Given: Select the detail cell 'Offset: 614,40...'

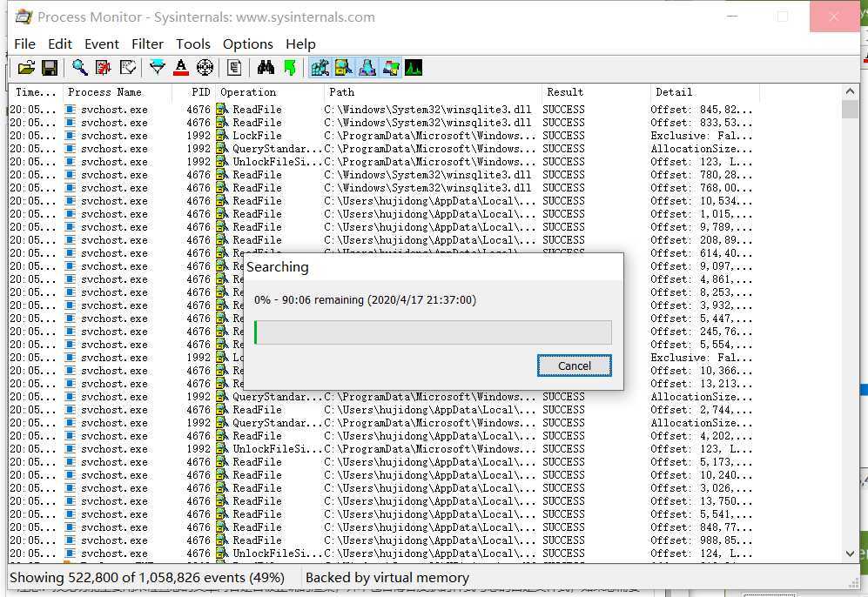Looking at the screenshot, I should click(x=702, y=253).
